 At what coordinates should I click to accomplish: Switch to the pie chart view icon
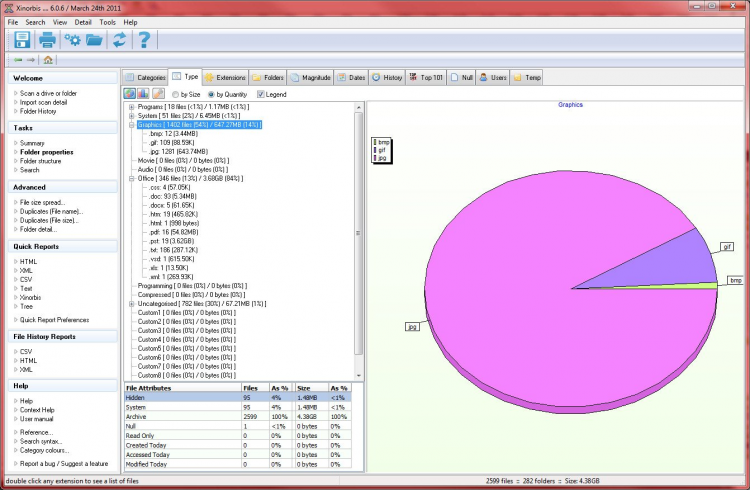click(x=130, y=94)
